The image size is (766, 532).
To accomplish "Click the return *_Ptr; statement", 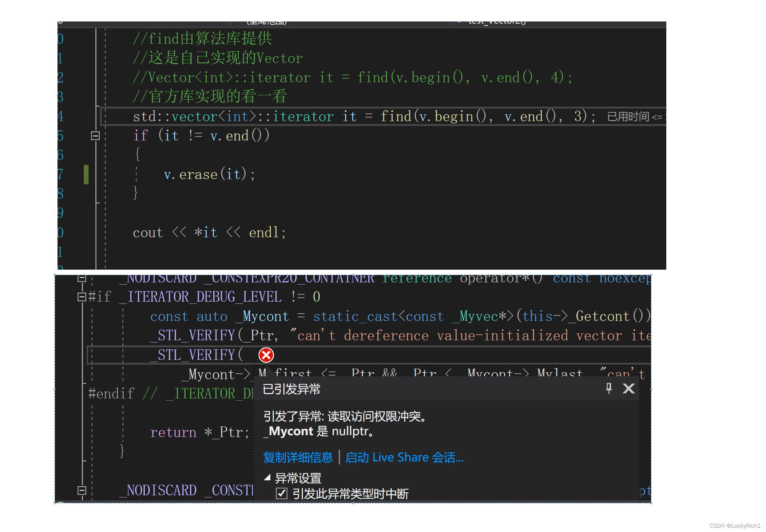I will [199, 432].
